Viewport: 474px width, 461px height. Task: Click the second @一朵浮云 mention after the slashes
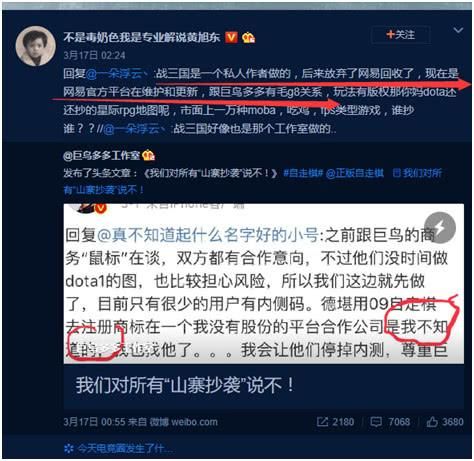134,129
